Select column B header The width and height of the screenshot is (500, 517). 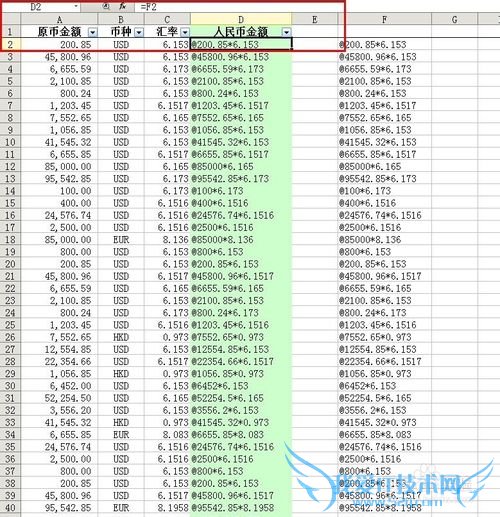(x=121, y=19)
